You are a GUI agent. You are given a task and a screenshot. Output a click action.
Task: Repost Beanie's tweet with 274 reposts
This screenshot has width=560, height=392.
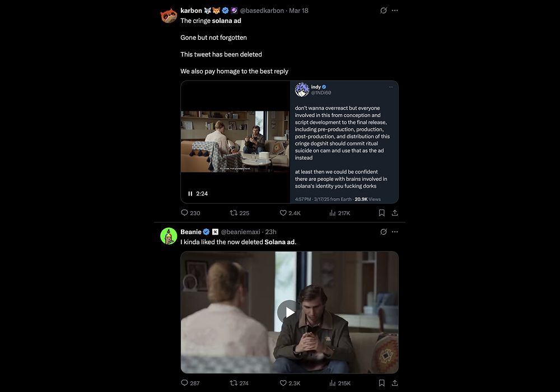[x=234, y=383]
